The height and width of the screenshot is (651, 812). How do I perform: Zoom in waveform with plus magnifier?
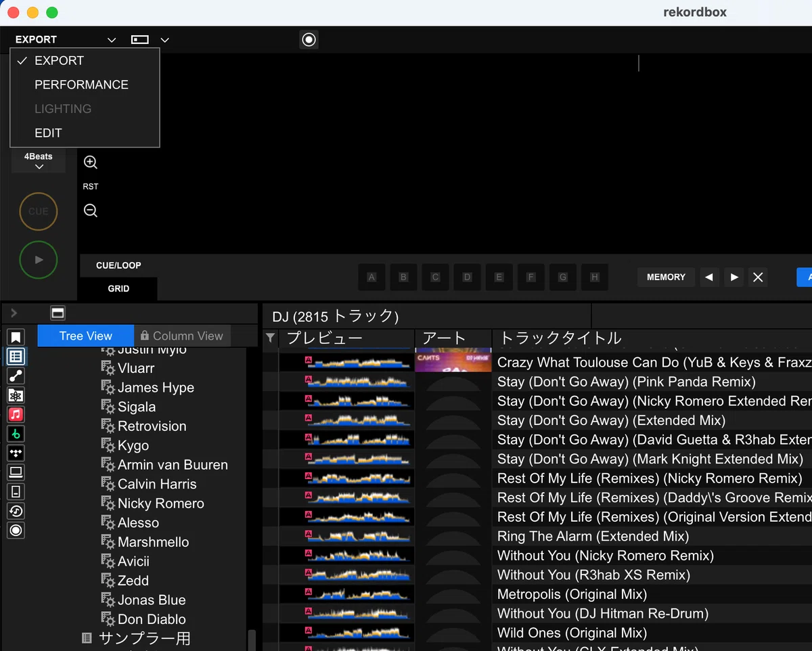(91, 162)
